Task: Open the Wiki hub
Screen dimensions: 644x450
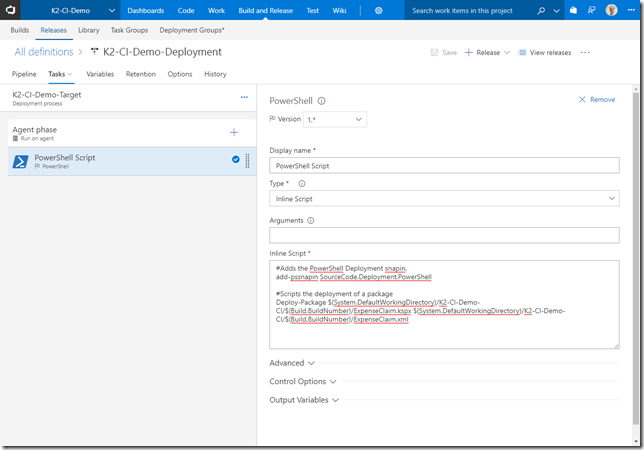Action: coord(339,10)
